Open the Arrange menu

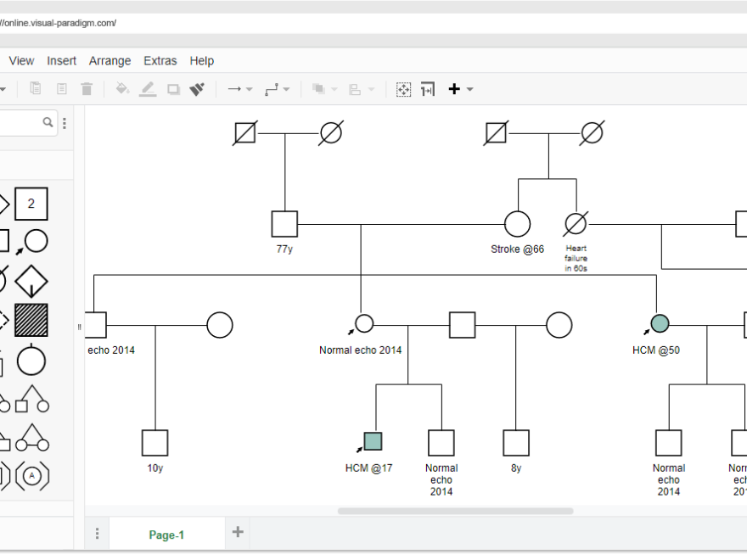click(110, 60)
